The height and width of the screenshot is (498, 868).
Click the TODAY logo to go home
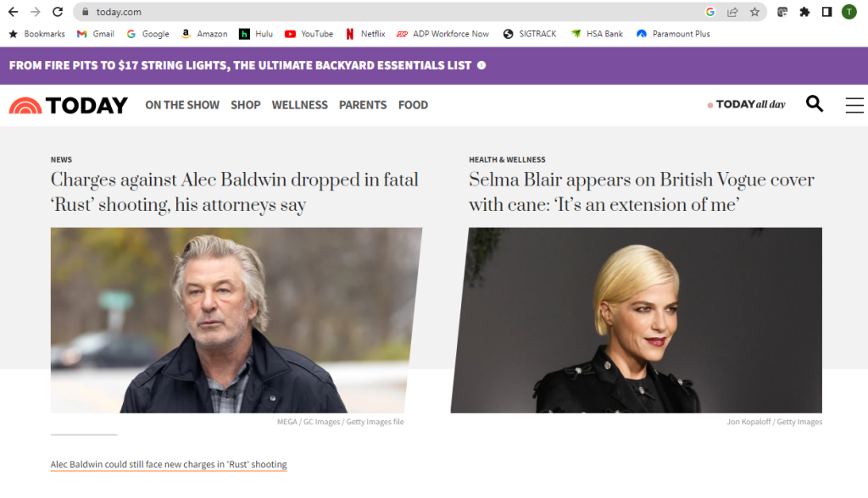[69, 105]
